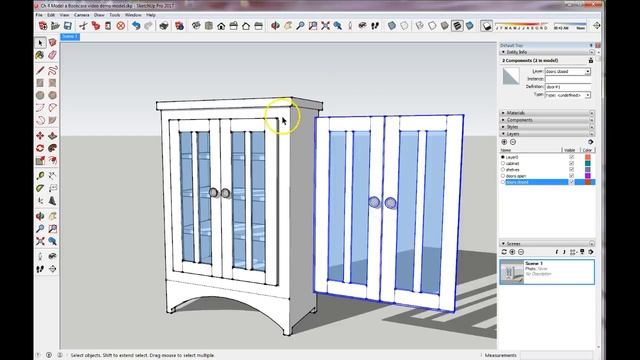Image resolution: width=640 pixels, height=360 pixels.
Task: Select the Select arrow tool
Action: tap(40, 42)
